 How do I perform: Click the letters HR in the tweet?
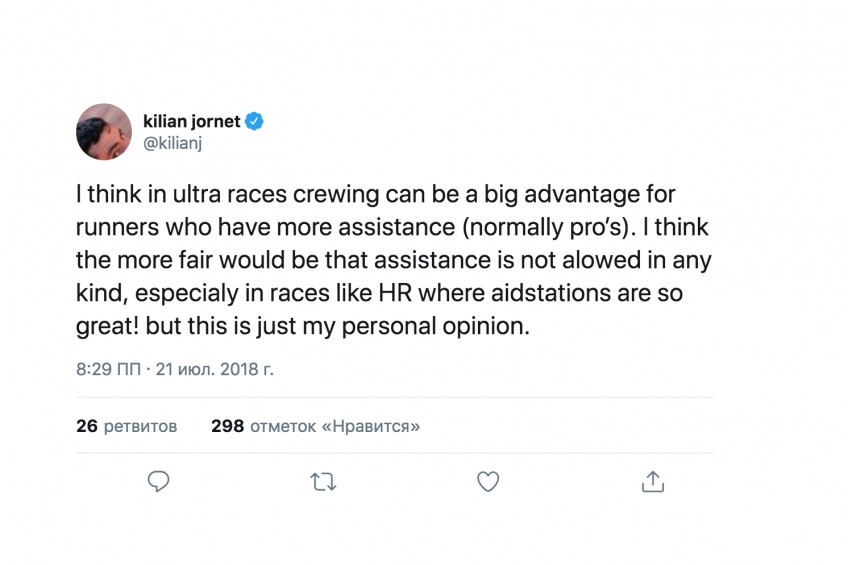tap(395, 293)
